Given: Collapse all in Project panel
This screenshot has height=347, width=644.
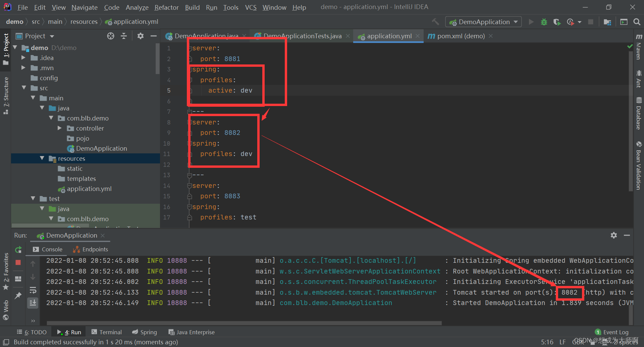Looking at the screenshot, I should (124, 36).
